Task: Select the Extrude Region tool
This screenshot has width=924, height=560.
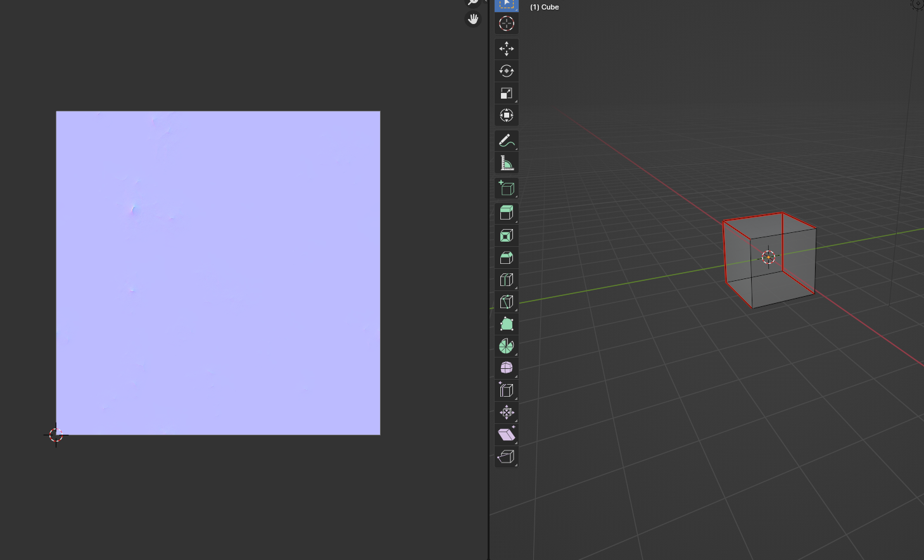Action: [506, 213]
